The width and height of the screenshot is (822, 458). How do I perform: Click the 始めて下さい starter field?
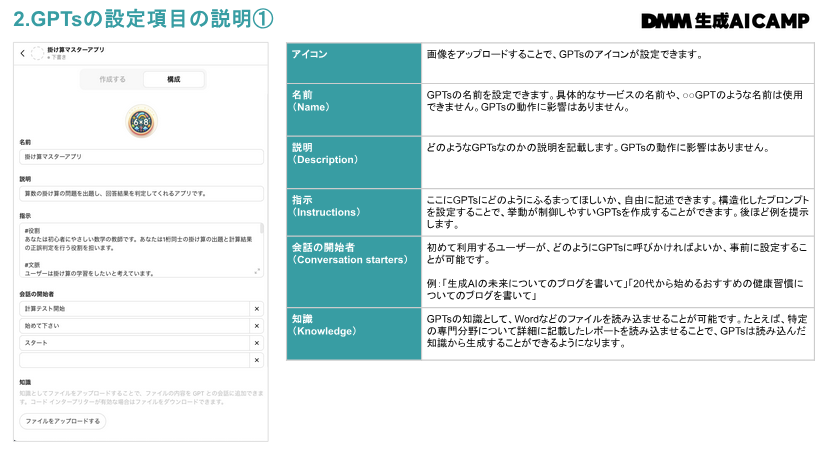pos(133,326)
